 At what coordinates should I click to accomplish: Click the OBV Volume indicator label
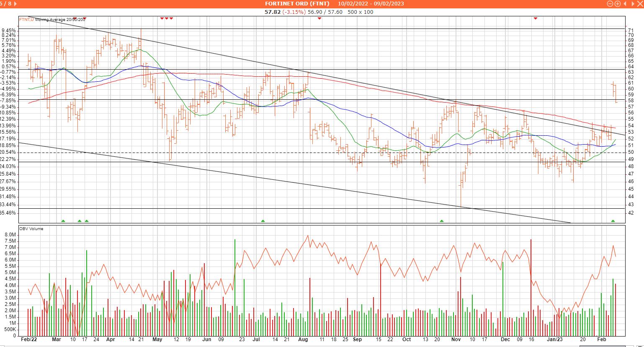pos(31,229)
